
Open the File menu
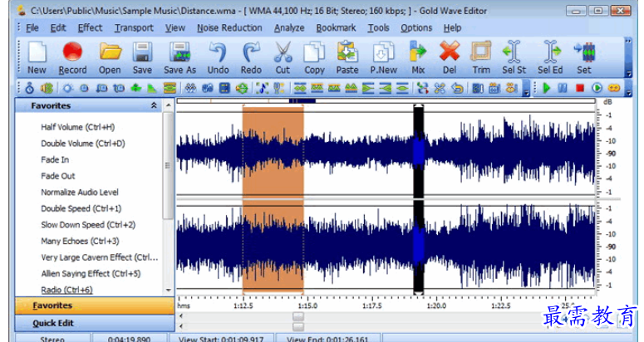coord(32,28)
